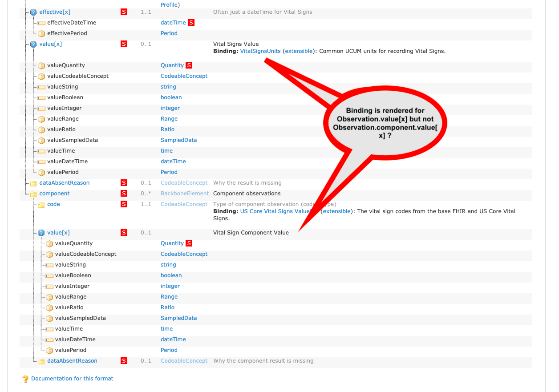Open the BackboneElement type link
This screenshot has width=559, height=392.
point(185,194)
